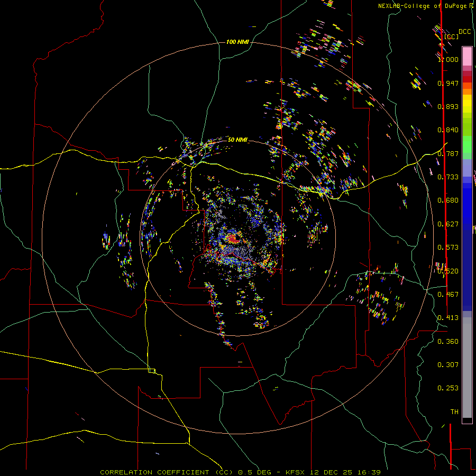Click the red high-correlation core near radar center

[x=233, y=240]
